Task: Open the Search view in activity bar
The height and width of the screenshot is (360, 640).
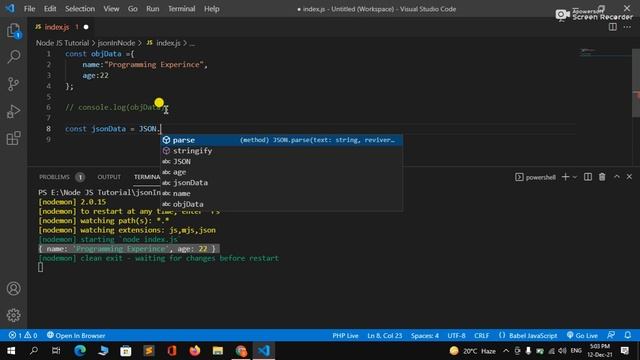Action: tap(13, 57)
